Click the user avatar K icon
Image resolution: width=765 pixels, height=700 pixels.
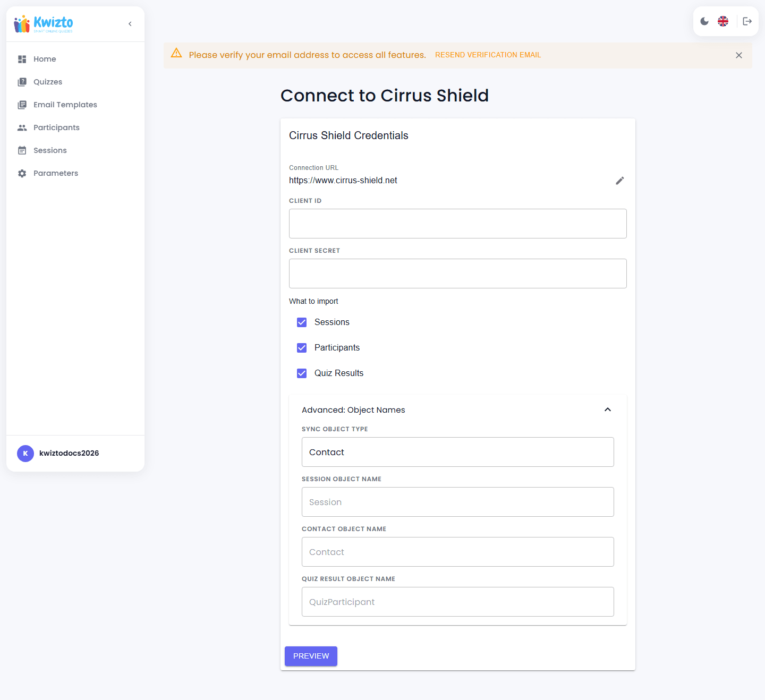coord(25,453)
